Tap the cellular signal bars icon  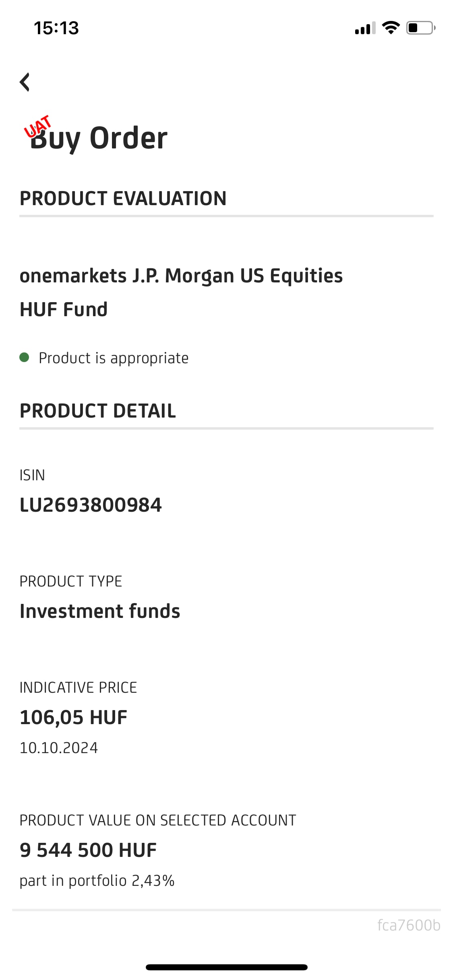(365, 28)
